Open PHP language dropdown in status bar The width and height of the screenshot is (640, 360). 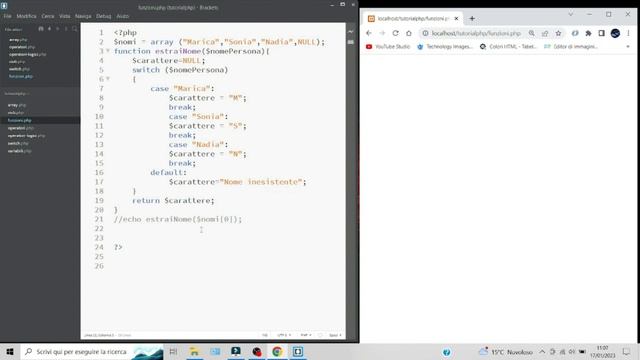tap(306, 335)
